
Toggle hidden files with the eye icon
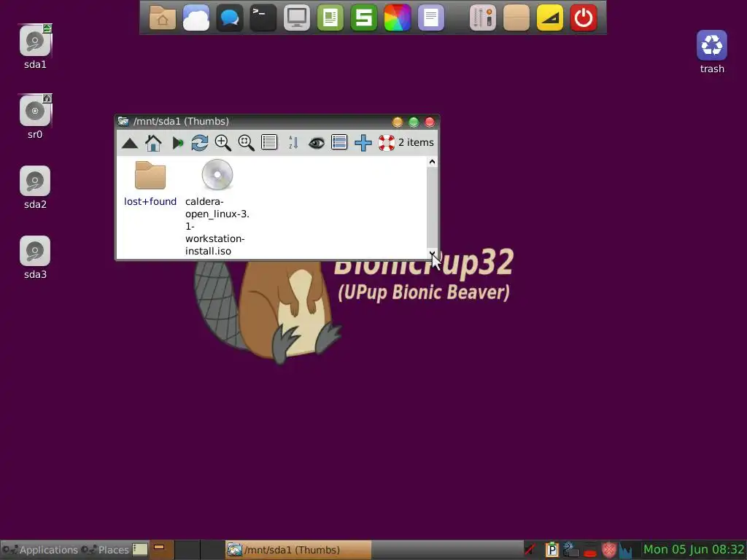317,143
